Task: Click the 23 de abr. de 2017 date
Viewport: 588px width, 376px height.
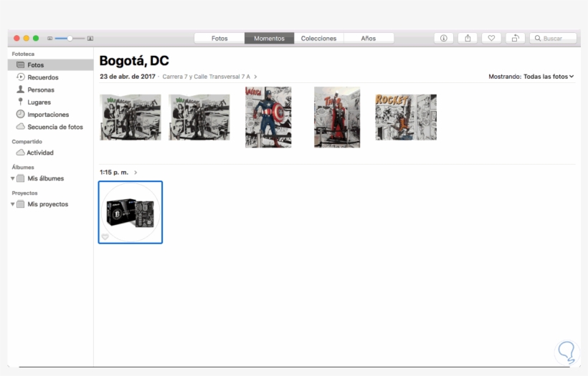Action: point(128,77)
